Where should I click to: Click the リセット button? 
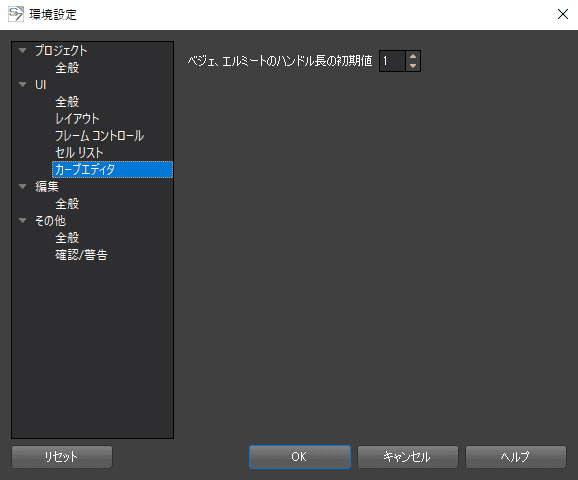[x=62, y=457]
